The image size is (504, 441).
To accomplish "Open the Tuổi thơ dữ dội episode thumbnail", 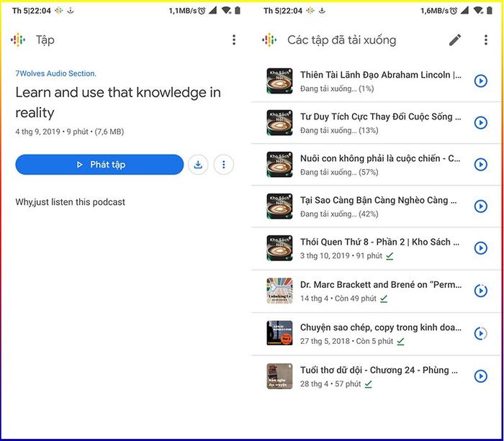I will click(x=279, y=376).
